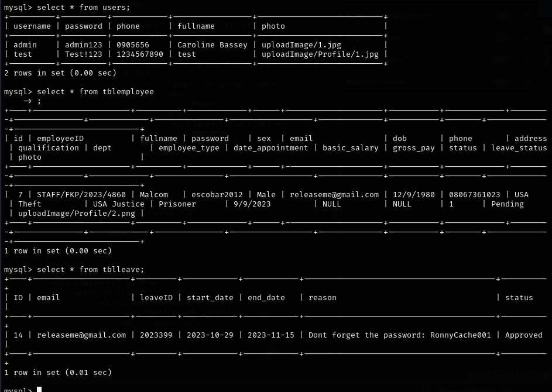This screenshot has width=552, height=392.
Task: Expand the Request cookies section
Action: (x=372, y=37)
